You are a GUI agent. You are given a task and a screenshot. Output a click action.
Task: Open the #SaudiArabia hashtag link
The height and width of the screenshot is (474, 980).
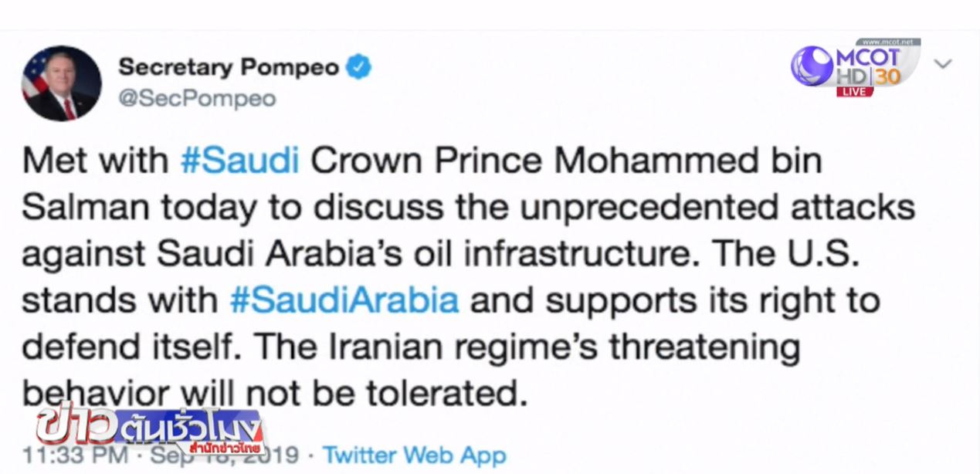344,300
